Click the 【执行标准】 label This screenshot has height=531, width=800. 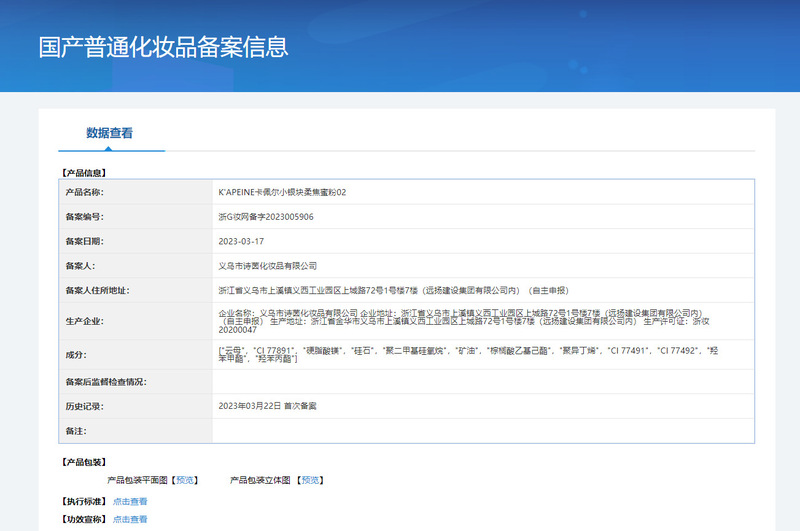coord(84,501)
